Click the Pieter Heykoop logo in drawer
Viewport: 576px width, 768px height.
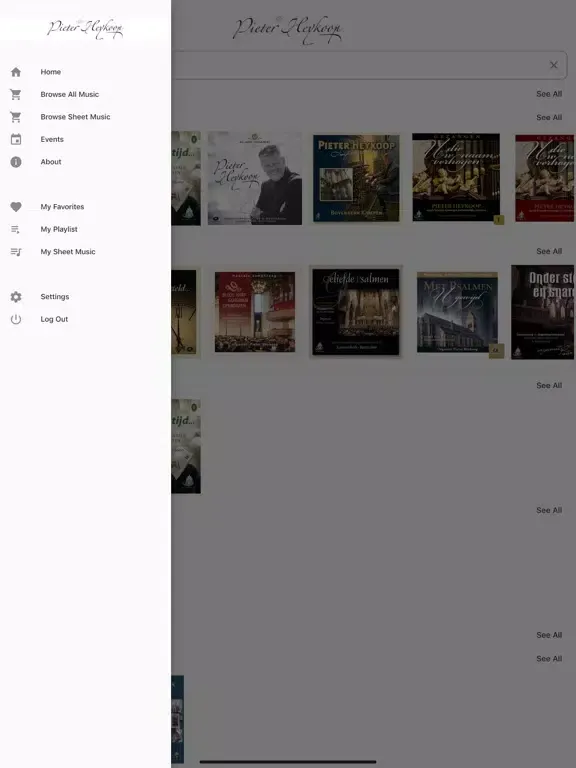(85, 29)
